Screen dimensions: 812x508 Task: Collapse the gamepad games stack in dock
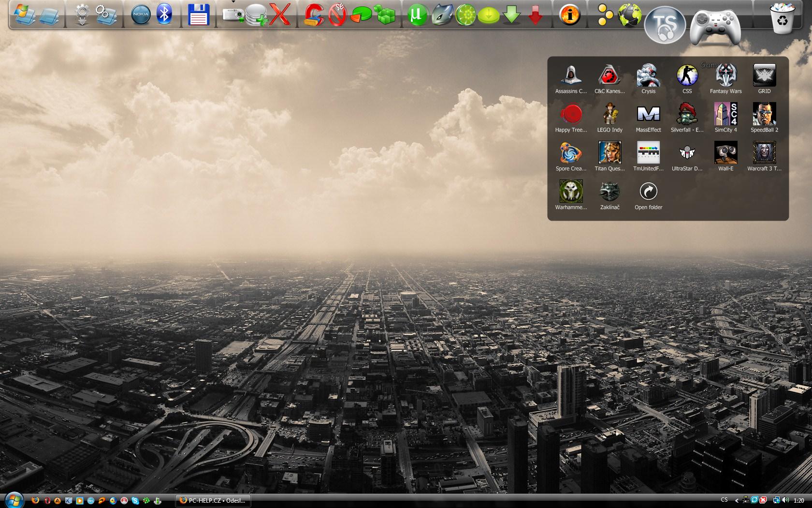point(715,27)
